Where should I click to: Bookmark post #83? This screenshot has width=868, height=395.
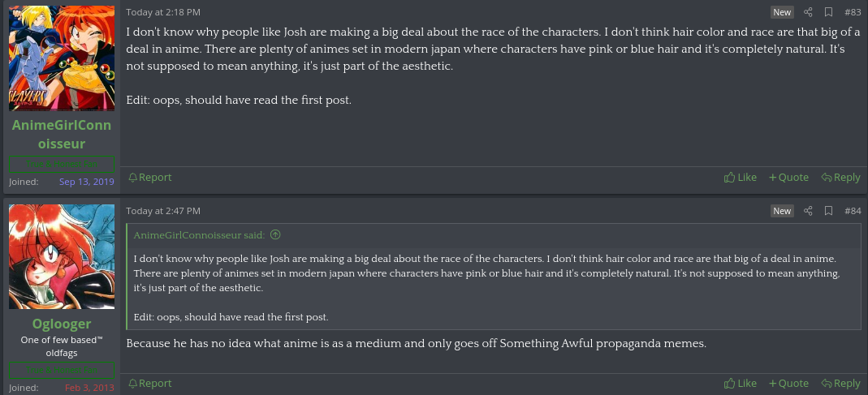coord(828,12)
